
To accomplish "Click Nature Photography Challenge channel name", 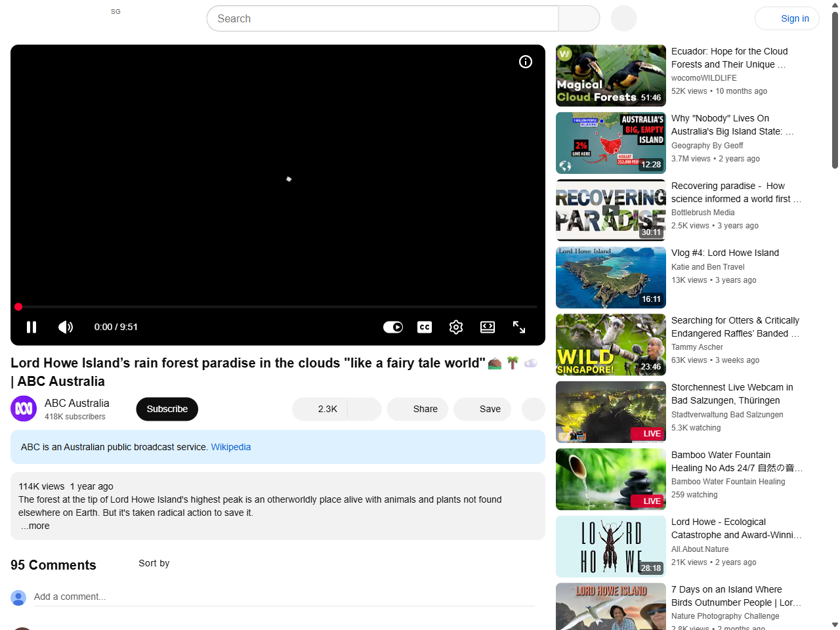I will (x=725, y=616).
